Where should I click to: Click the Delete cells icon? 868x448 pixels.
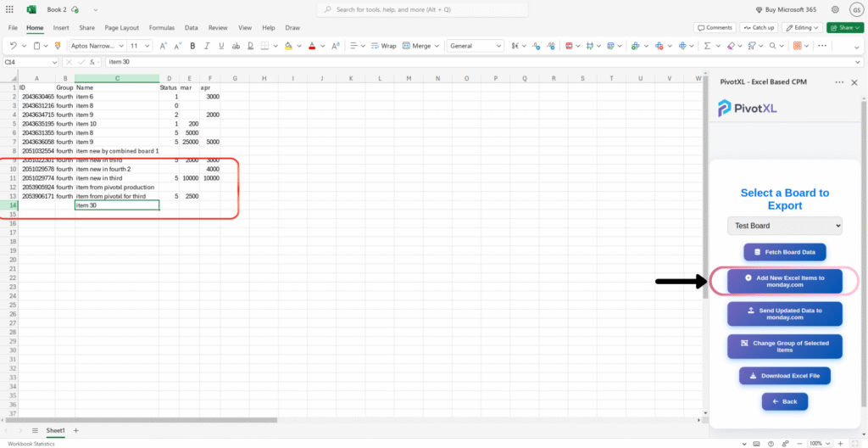coord(659,46)
